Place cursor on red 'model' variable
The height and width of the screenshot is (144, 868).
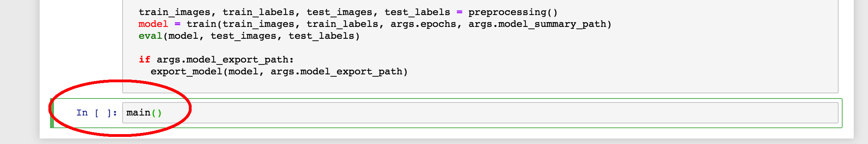(153, 24)
